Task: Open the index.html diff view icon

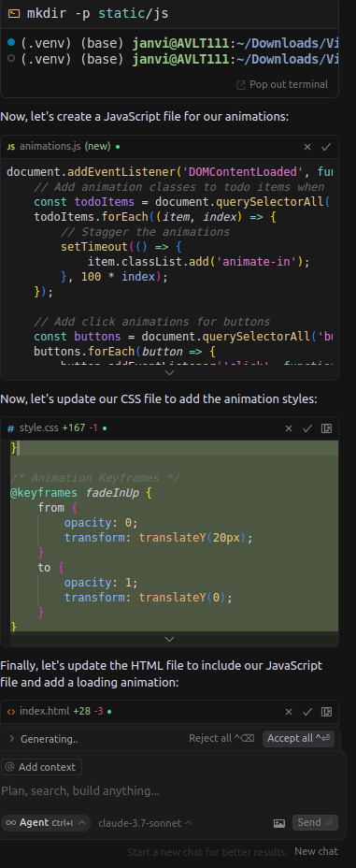Action: tap(326, 712)
